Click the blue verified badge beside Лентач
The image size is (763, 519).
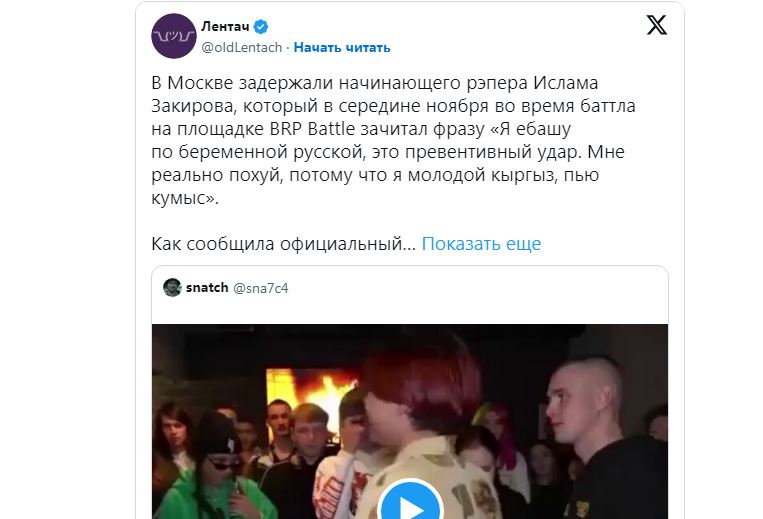pos(261,27)
